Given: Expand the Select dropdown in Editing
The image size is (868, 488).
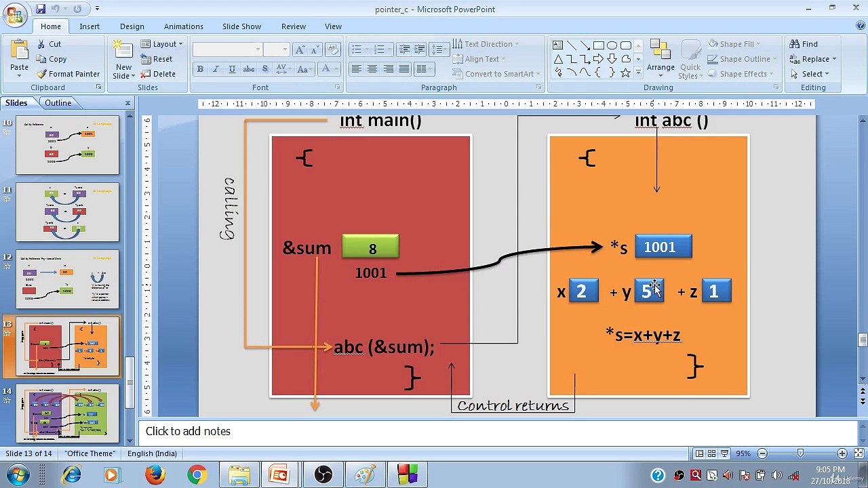Looking at the screenshot, I should pos(809,74).
